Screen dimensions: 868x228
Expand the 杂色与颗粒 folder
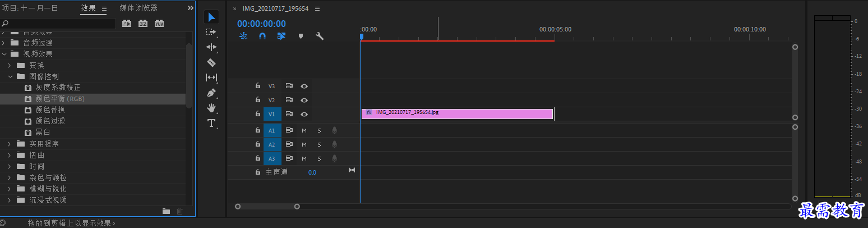point(10,177)
